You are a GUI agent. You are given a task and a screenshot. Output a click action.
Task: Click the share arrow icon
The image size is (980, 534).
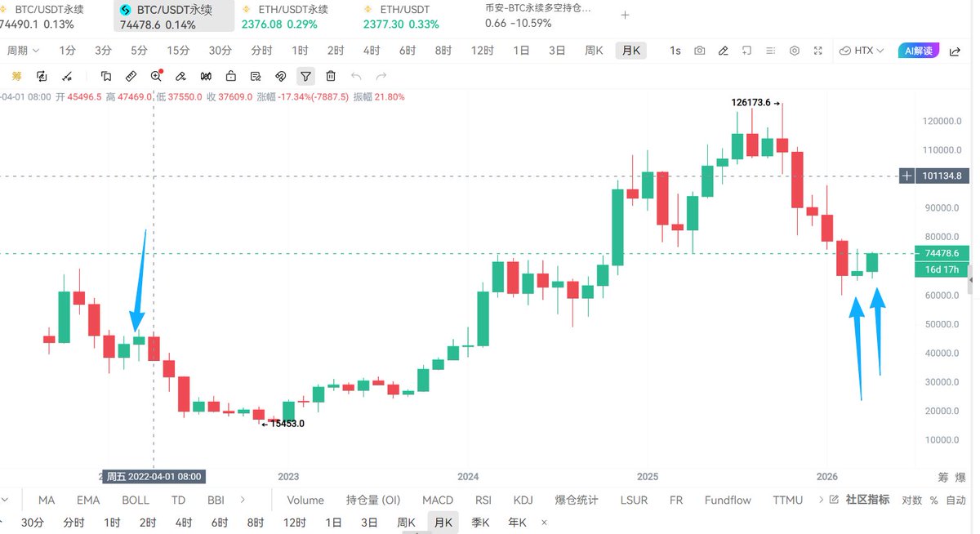pos(955,51)
